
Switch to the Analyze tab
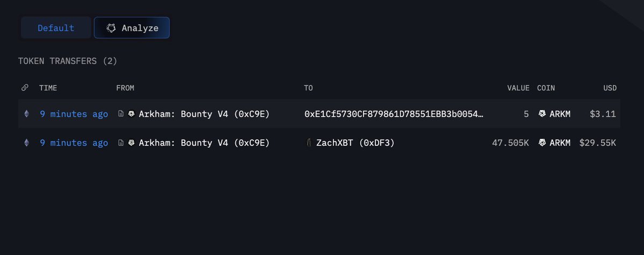132,28
